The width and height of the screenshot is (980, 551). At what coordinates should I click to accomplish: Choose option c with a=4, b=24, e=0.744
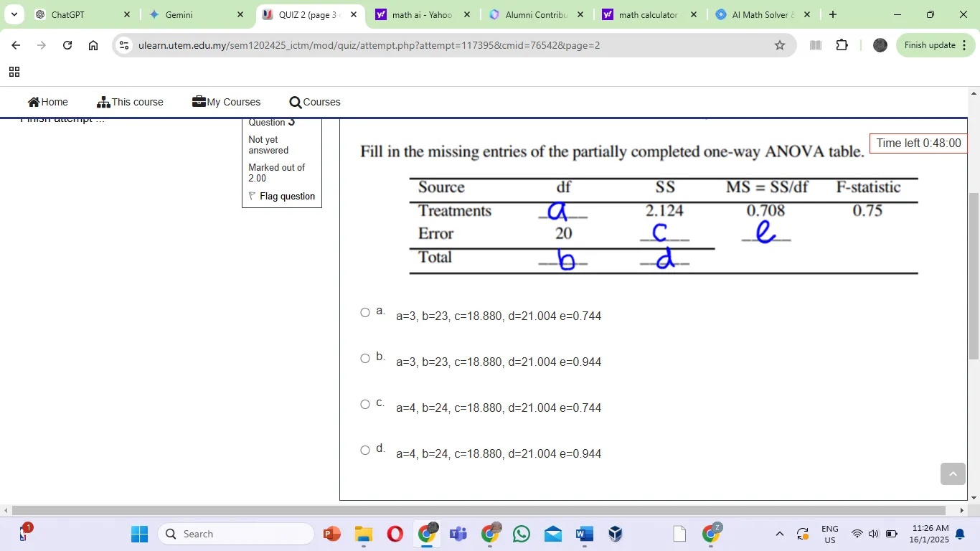point(365,404)
